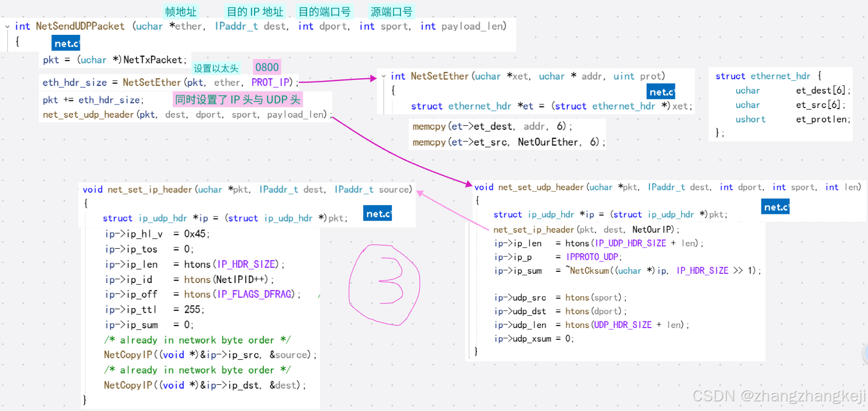This screenshot has width=868, height=411.
Task: Select the 0800 annotation label
Action: pos(267,67)
